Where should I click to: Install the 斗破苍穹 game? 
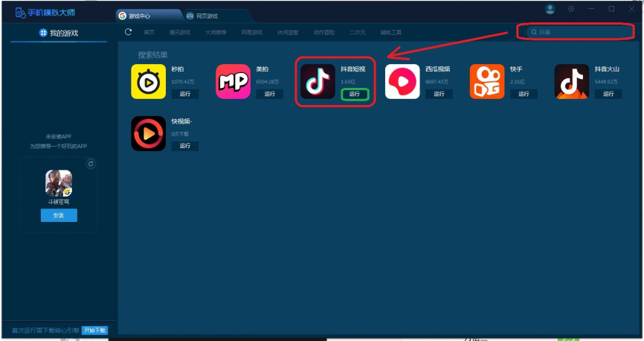coord(59,215)
